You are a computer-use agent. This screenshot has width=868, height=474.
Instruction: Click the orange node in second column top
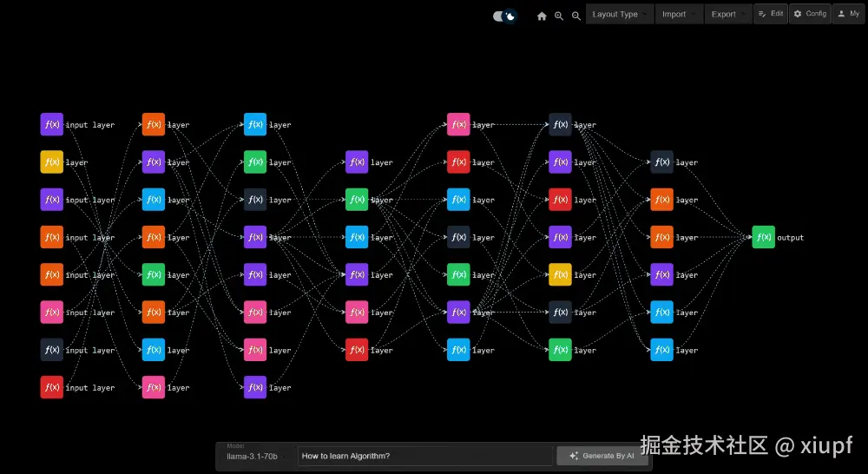coord(154,124)
